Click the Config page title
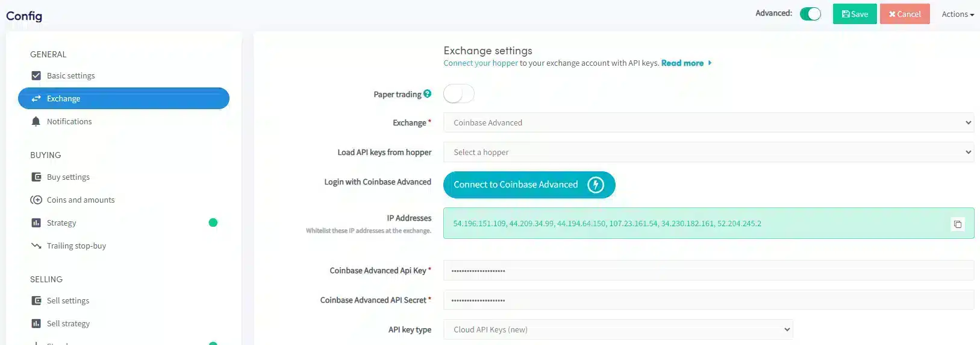The width and height of the screenshot is (980, 345). point(24,16)
